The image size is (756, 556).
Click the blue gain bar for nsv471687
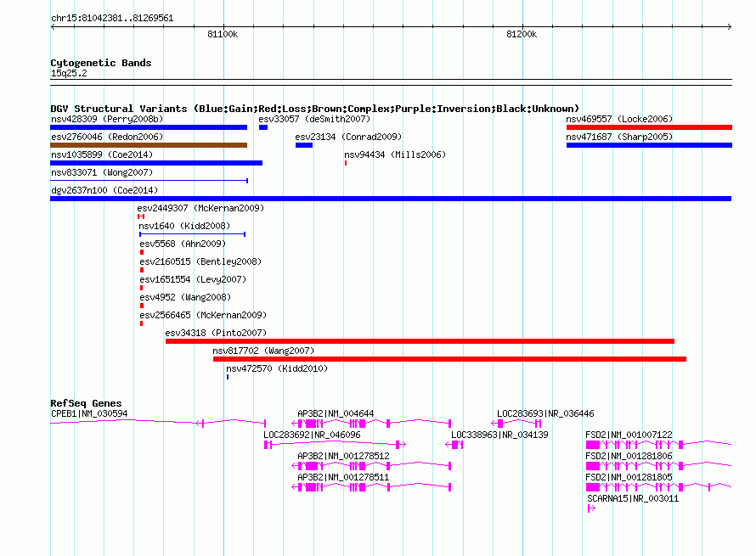coord(650,145)
